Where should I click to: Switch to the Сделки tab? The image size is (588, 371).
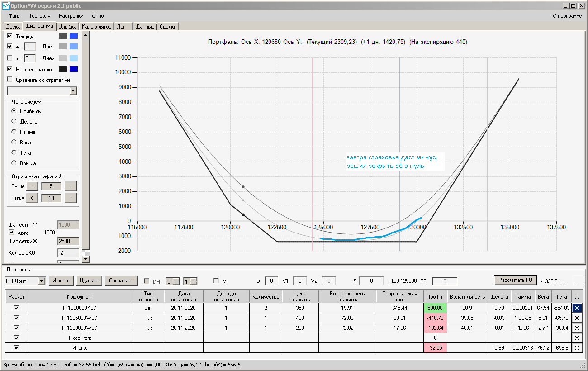[x=168, y=27]
